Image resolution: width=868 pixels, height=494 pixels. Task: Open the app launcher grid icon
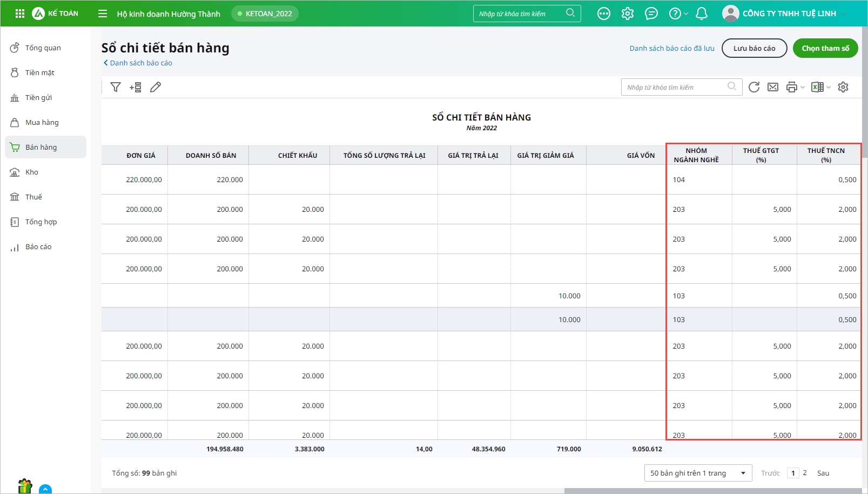click(x=20, y=14)
